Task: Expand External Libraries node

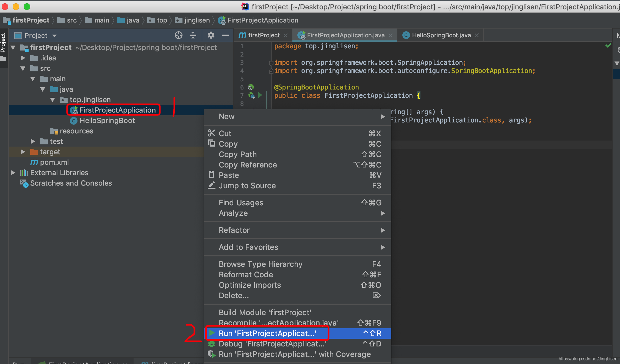Action: [x=13, y=173]
